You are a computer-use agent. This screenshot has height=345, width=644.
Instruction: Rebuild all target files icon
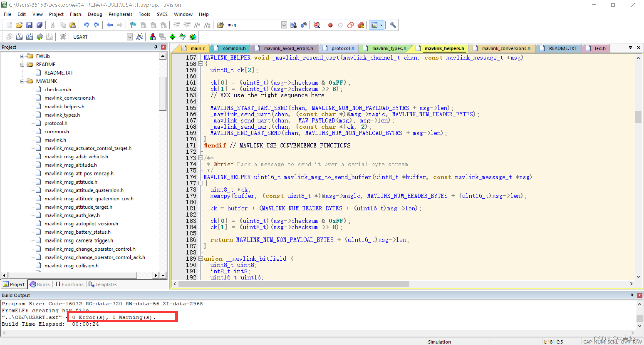pos(30,37)
